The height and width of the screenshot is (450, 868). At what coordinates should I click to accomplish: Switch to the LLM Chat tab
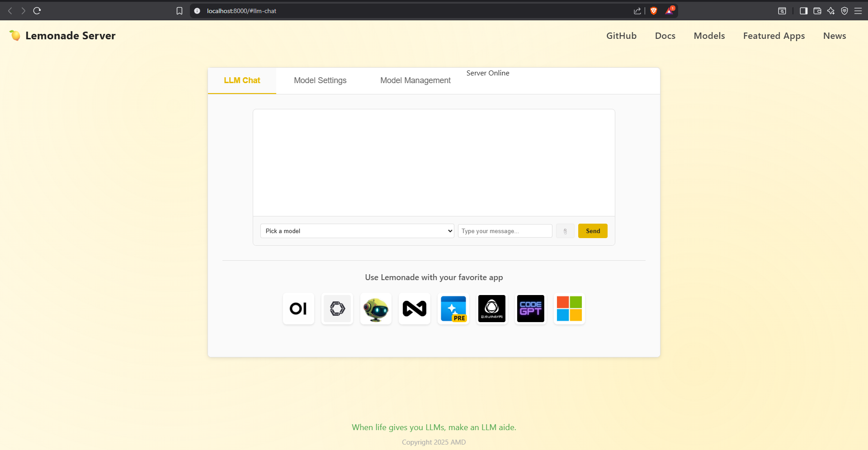click(x=242, y=80)
